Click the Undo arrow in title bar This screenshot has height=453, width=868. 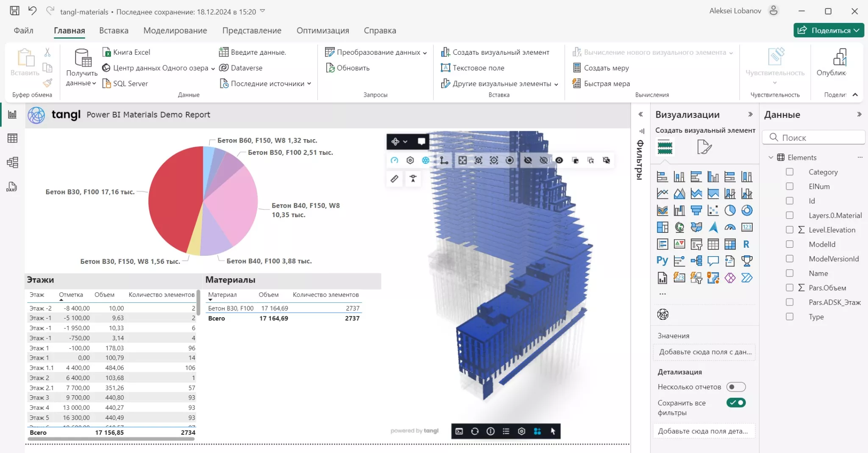[x=32, y=11]
